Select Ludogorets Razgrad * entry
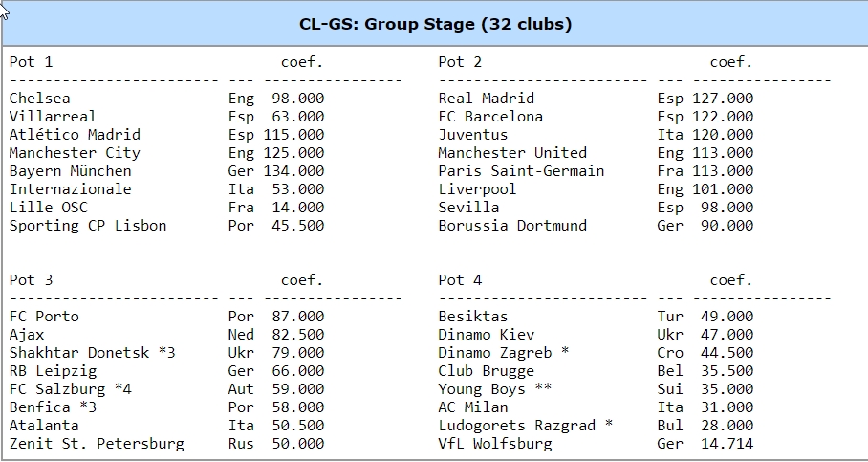Viewport: 868px width, 462px height. pos(526,426)
